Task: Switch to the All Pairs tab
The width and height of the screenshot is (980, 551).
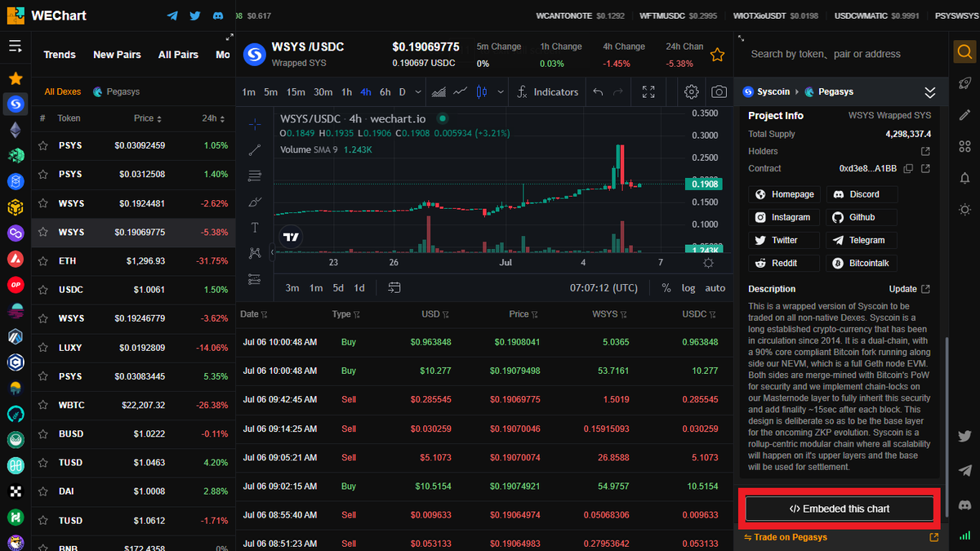Action: coord(178,55)
